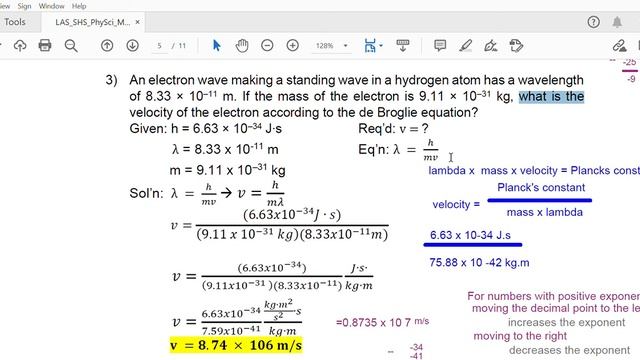Click the 'Eq'n:' label
Image resolution: width=640 pixels, height=360 pixels.
373,149
